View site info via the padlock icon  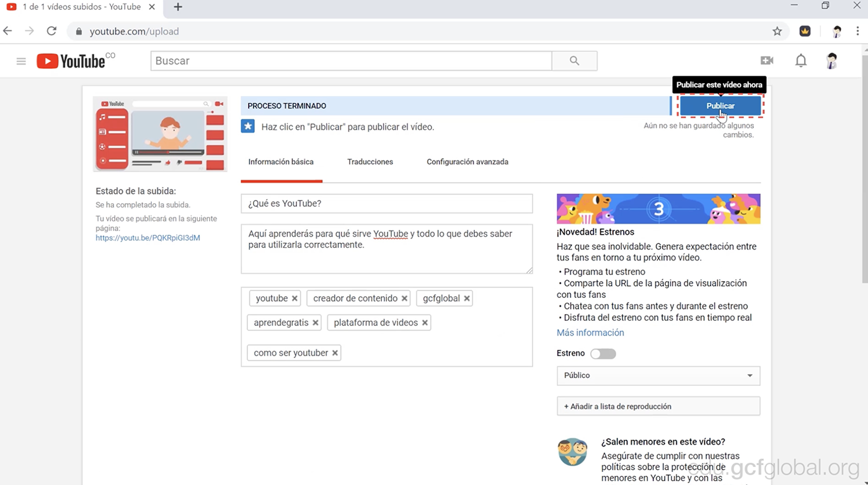pyautogui.click(x=79, y=31)
